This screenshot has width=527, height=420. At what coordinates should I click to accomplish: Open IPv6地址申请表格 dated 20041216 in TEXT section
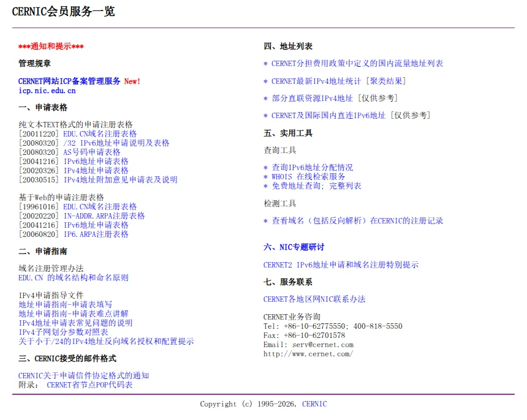pos(96,161)
